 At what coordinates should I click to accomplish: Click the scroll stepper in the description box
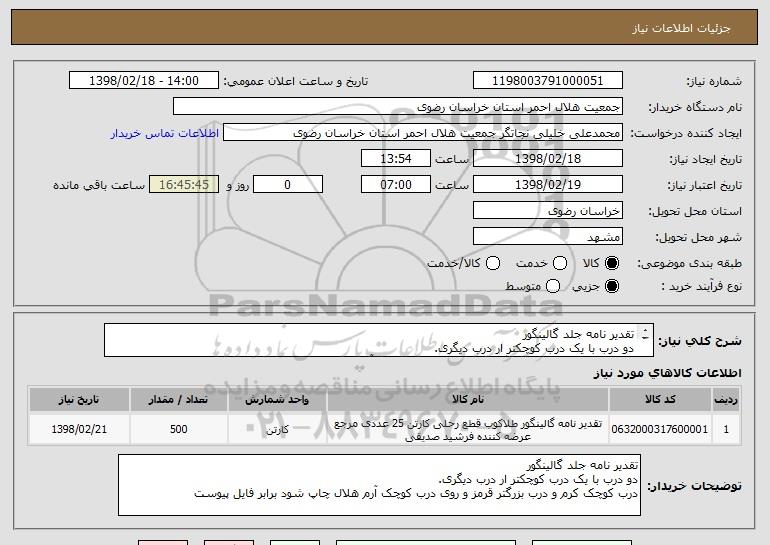click(x=645, y=334)
